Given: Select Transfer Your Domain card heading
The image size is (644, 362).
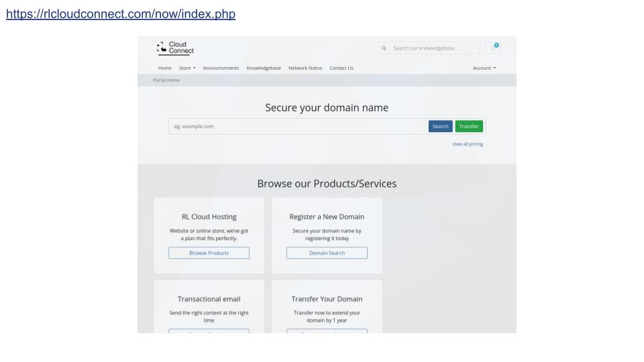Looking at the screenshot, I should [x=327, y=299].
